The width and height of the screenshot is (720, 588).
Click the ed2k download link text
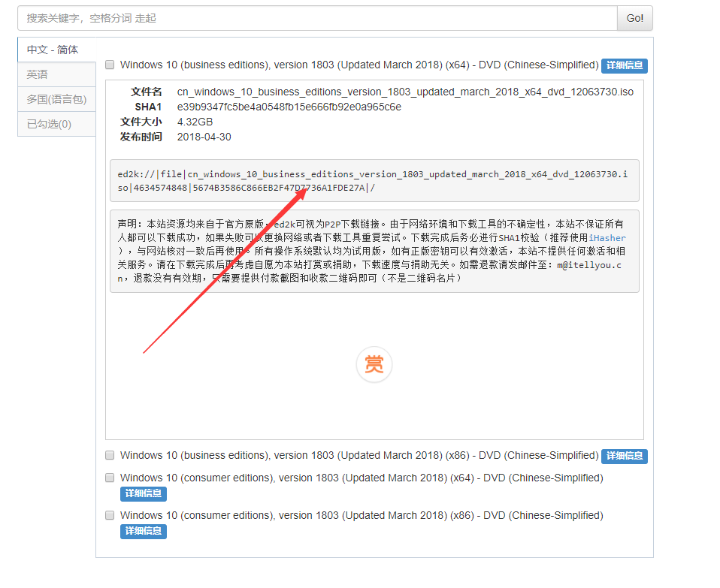click(x=374, y=180)
